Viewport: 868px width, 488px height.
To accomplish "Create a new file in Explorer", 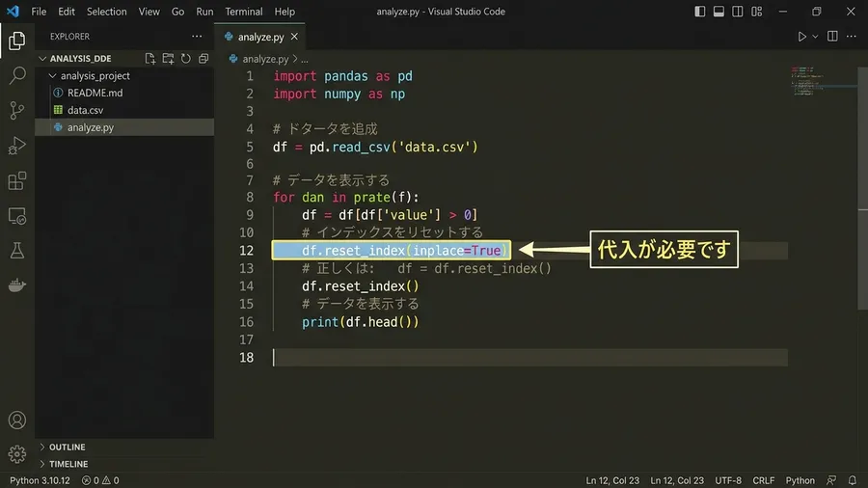I will pyautogui.click(x=150, y=59).
